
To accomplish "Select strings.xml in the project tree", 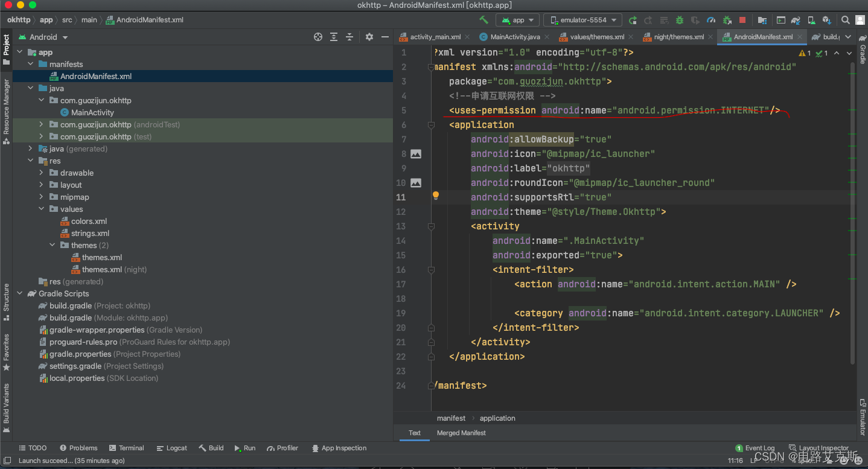I will point(90,233).
